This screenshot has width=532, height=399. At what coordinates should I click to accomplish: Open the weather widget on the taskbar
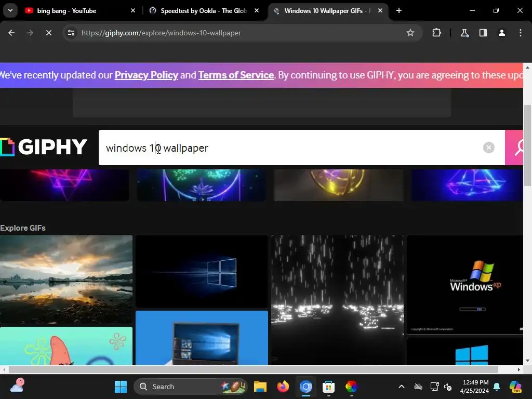coord(17,387)
